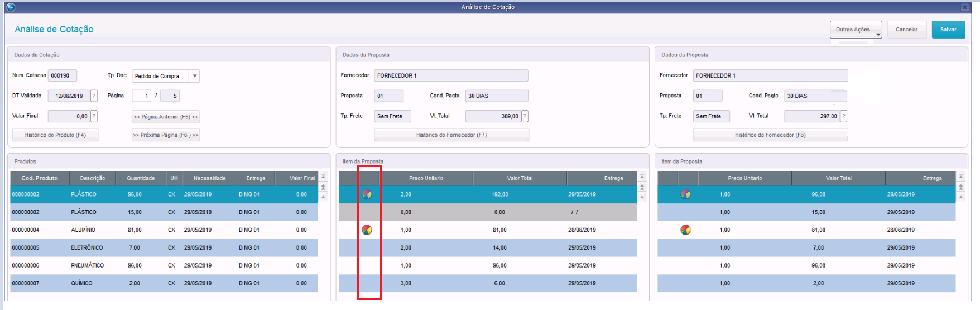Click help icon next to DT Validade field
980x310 pixels.
coord(94,96)
